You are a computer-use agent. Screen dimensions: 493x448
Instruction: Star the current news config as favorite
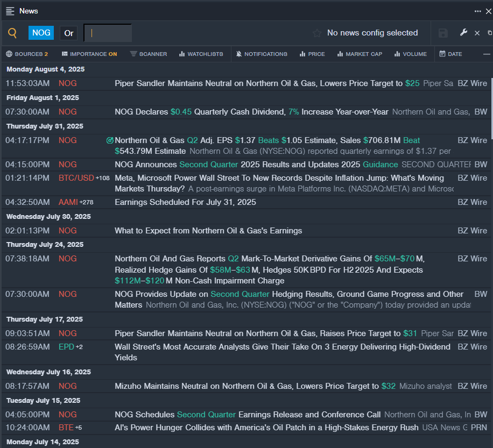point(317,33)
